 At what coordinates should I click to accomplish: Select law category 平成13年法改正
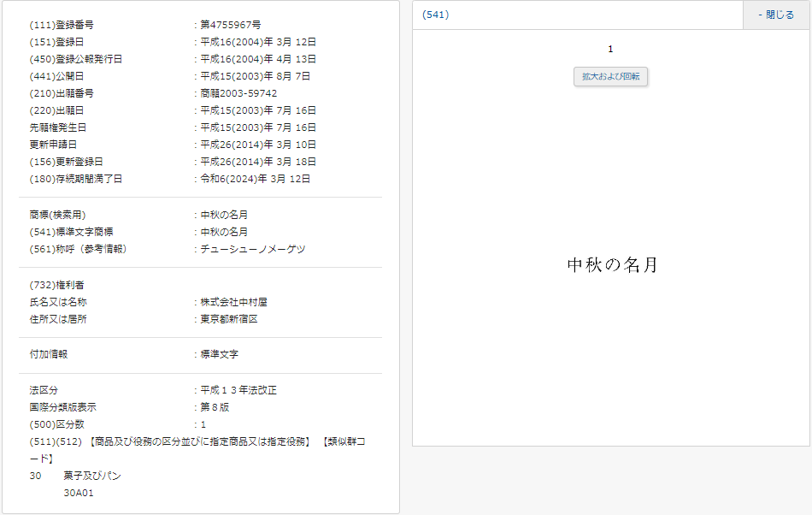point(238,390)
